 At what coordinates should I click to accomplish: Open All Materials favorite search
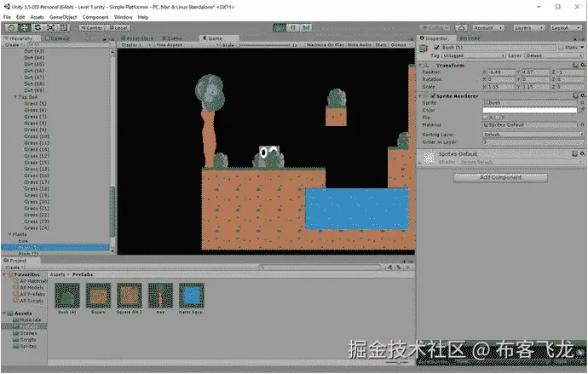[31, 281]
